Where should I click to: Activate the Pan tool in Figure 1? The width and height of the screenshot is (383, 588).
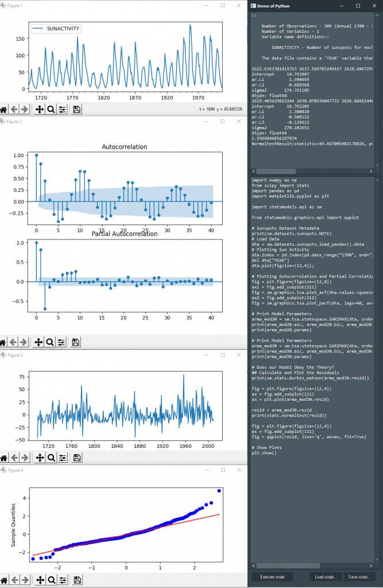click(x=40, y=110)
